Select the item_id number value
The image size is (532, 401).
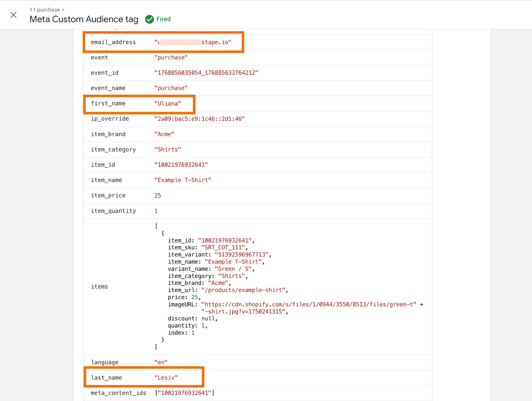[x=181, y=165]
